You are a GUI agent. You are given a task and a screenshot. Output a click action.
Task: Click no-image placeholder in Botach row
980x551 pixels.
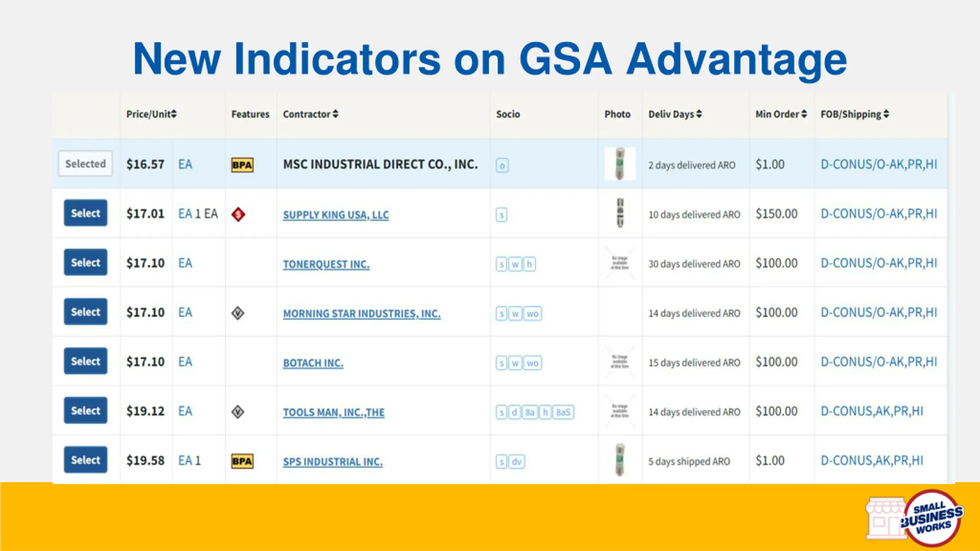pyautogui.click(x=620, y=362)
